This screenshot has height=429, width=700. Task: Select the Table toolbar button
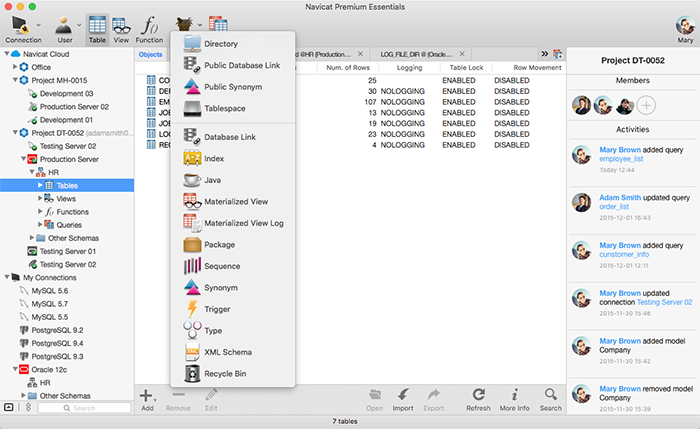[x=97, y=29]
